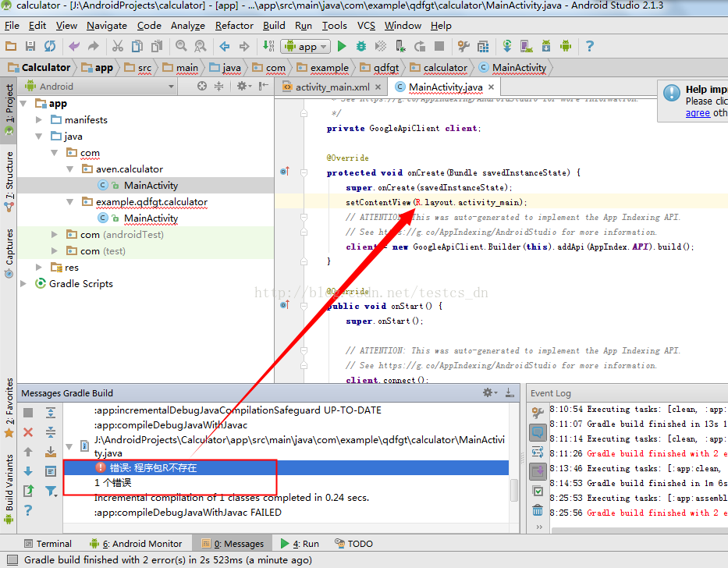Open the Captures side tab

[9, 253]
